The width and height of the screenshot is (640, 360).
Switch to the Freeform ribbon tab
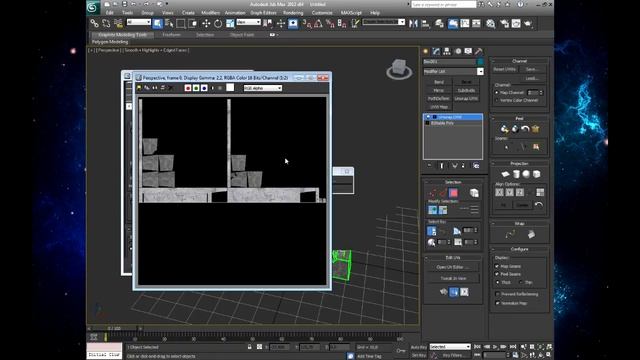(x=171, y=35)
